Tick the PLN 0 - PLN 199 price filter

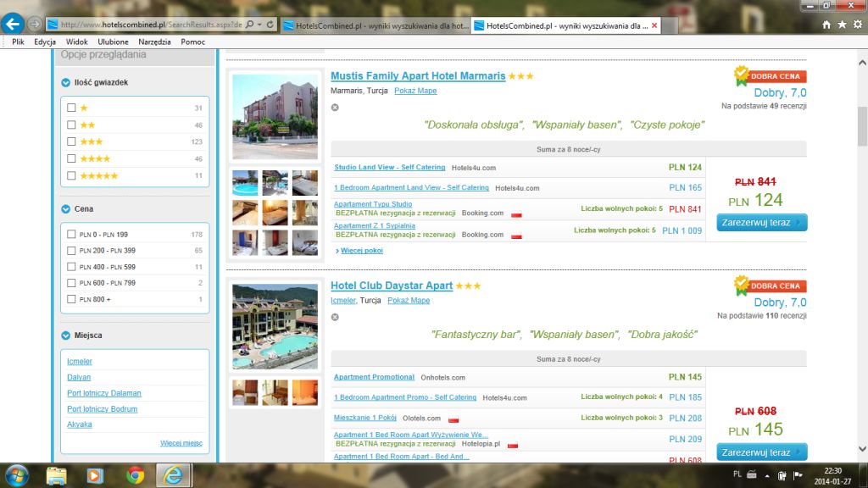[x=71, y=235]
